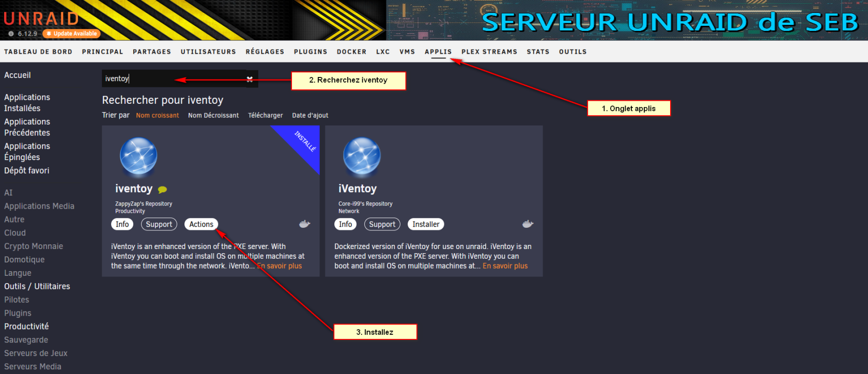Select the Productivité category
868x374 pixels.
[x=26, y=326]
